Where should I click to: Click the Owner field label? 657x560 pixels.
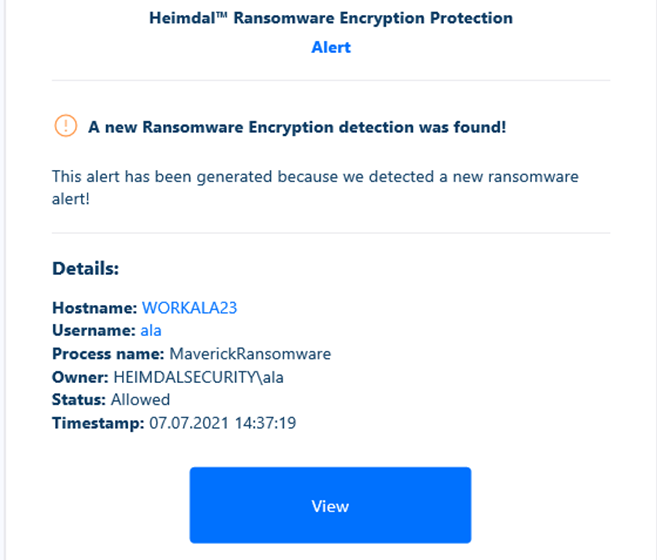tap(80, 377)
